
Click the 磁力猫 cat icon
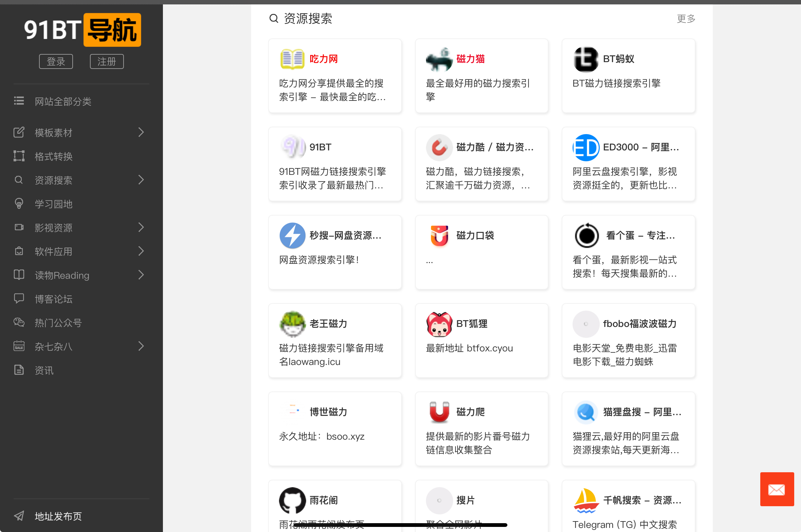pyautogui.click(x=439, y=59)
